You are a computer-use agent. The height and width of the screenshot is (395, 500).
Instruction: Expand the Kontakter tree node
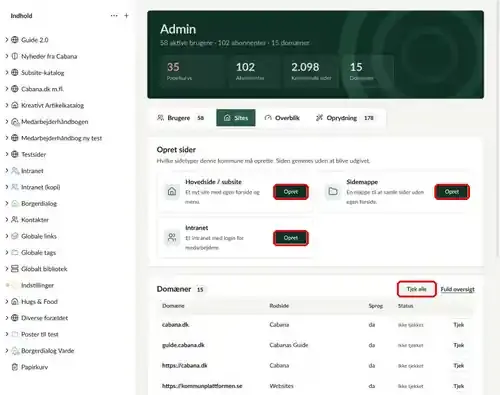(7, 219)
